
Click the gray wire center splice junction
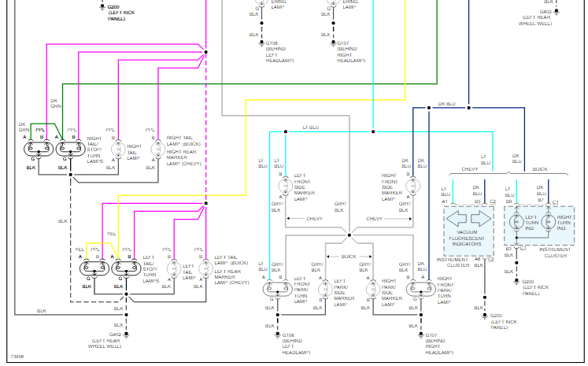349,235
